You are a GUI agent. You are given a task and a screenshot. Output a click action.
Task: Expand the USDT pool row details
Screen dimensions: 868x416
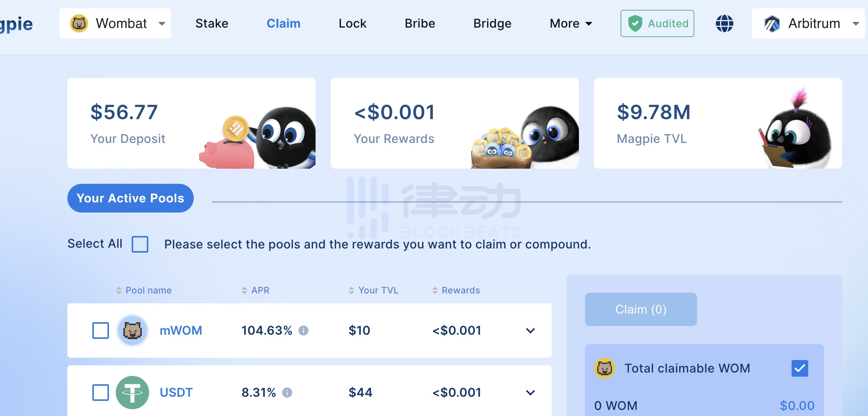[x=529, y=392]
